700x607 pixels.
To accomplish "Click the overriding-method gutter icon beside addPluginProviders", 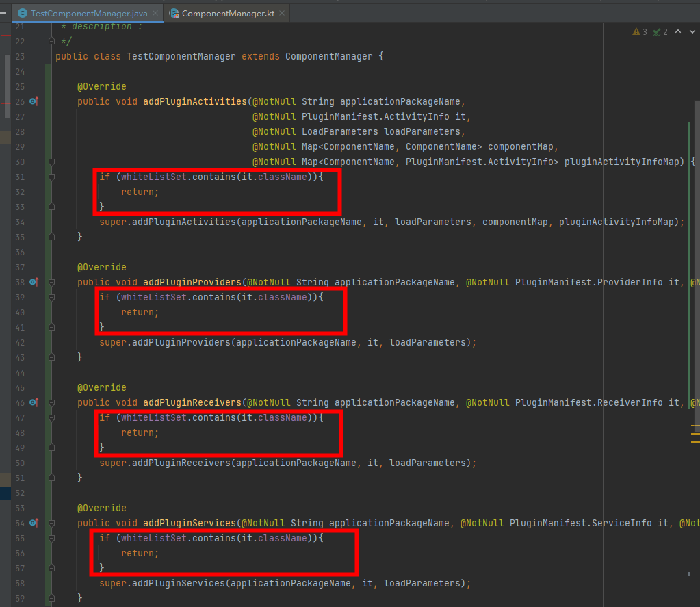I will pos(31,282).
